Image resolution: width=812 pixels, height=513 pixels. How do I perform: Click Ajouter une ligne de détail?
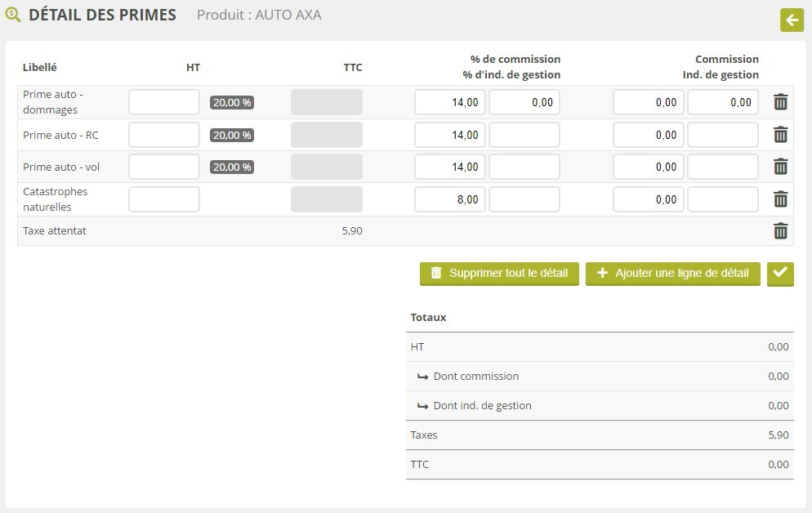pos(673,273)
